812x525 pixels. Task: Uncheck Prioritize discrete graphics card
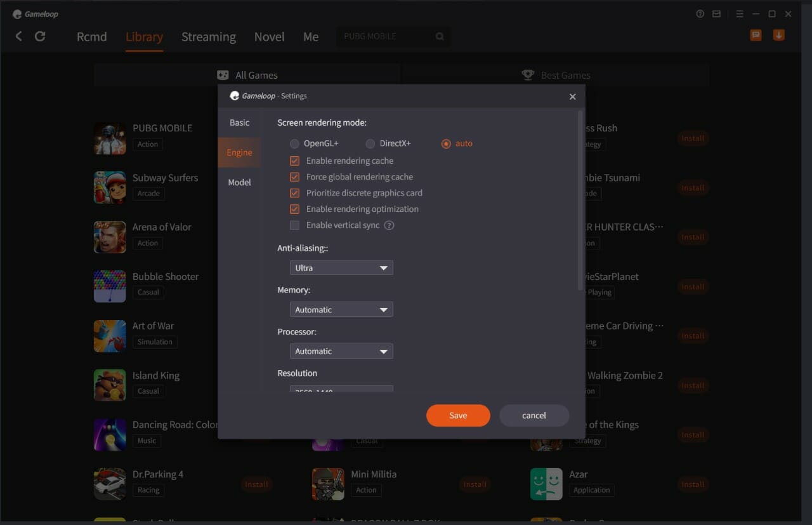pos(294,193)
